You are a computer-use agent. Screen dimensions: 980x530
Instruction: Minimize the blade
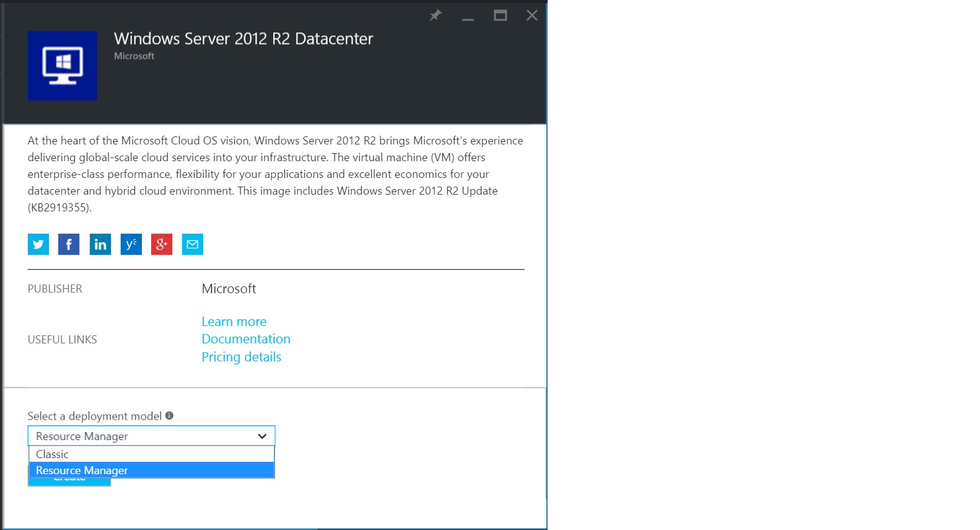[468, 16]
